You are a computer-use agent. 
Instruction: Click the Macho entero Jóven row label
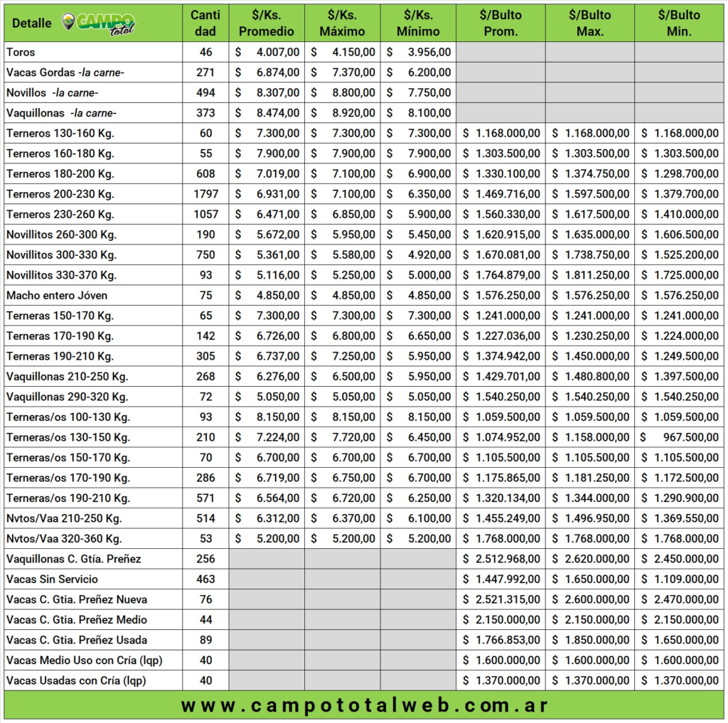(57, 295)
